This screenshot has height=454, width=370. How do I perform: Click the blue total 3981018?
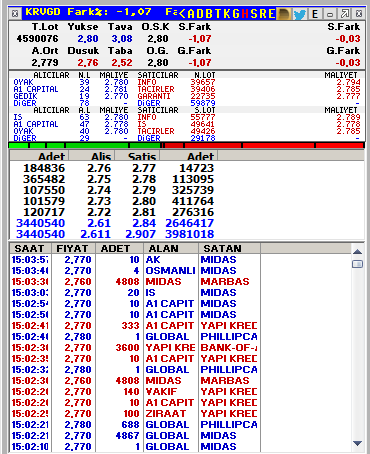click(190, 234)
